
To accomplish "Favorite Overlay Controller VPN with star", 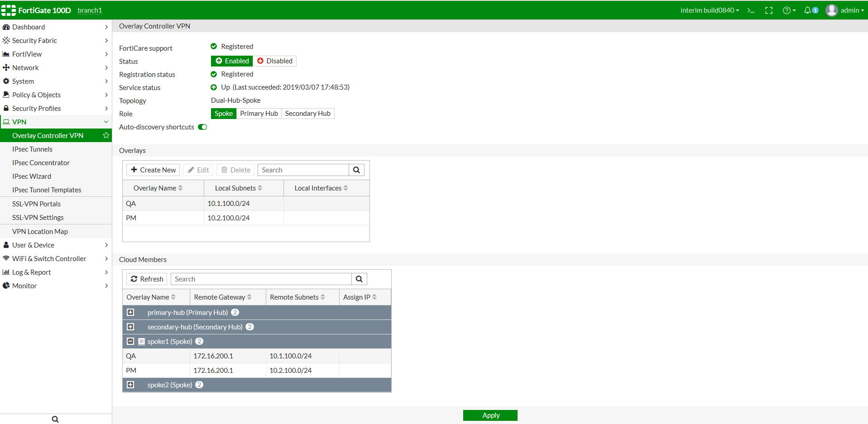I will pos(106,135).
